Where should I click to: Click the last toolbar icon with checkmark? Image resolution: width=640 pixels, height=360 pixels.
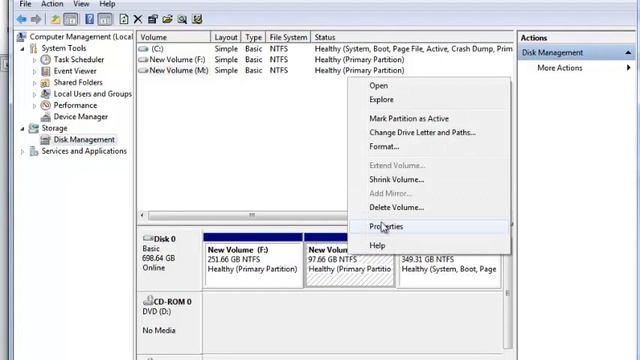(197, 19)
